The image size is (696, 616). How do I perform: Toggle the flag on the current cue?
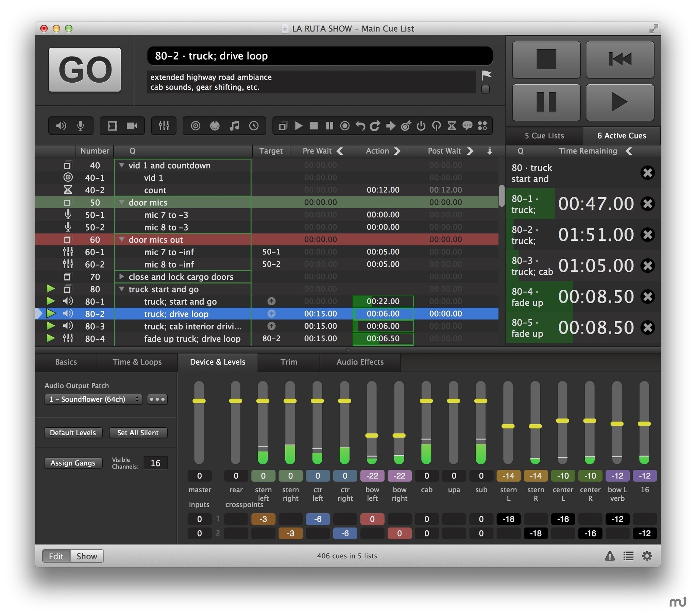tap(487, 74)
